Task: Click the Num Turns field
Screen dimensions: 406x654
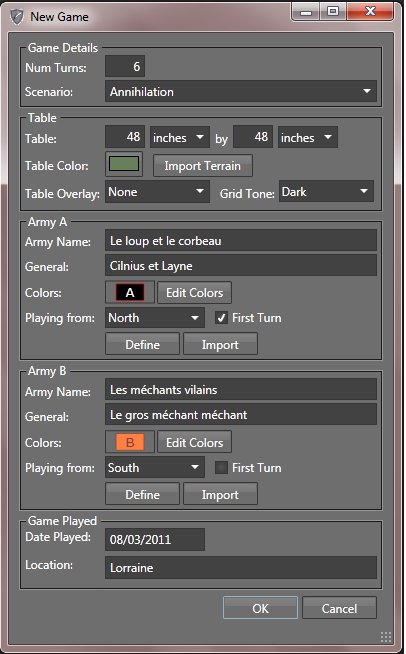Action: coord(125,66)
